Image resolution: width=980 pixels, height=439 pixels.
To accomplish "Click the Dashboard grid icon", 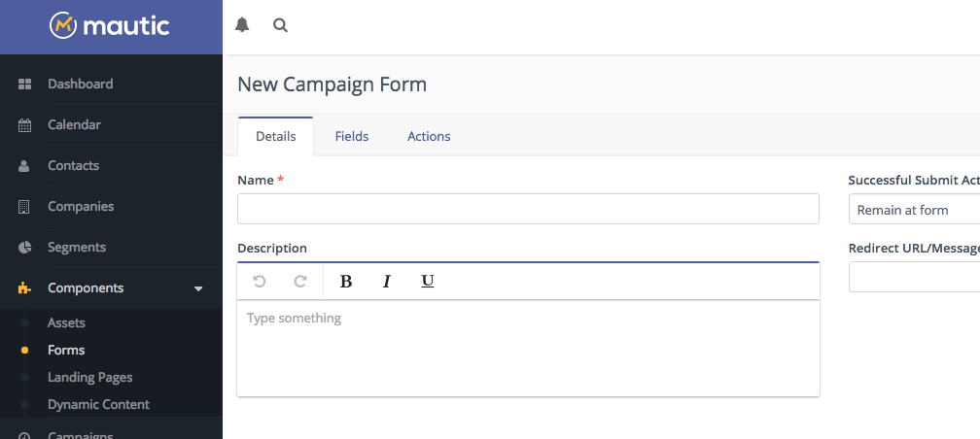I will coord(24,84).
